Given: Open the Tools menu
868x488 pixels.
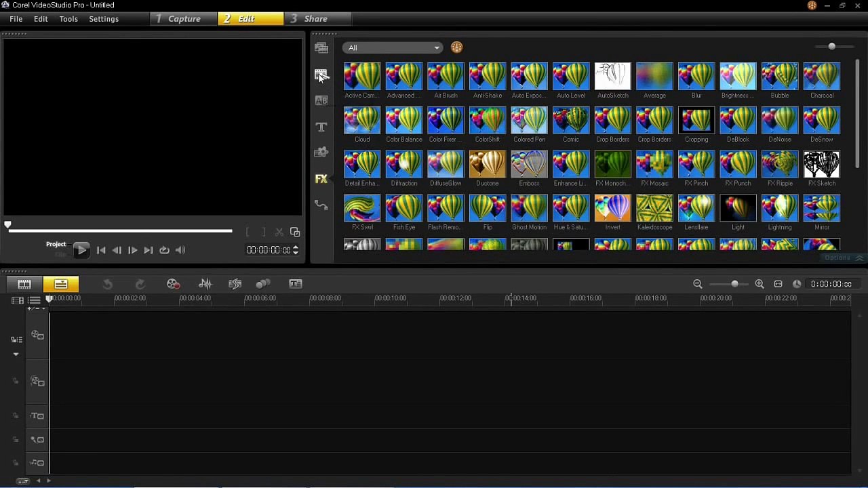Looking at the screenshot, I should [x=68, y=19].
